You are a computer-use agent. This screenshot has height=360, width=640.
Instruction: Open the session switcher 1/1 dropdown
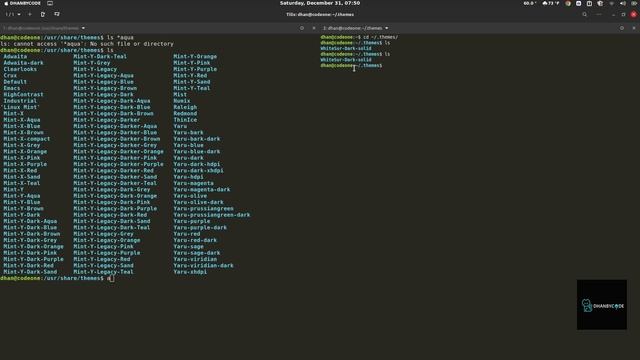click(x=13, y=14)
